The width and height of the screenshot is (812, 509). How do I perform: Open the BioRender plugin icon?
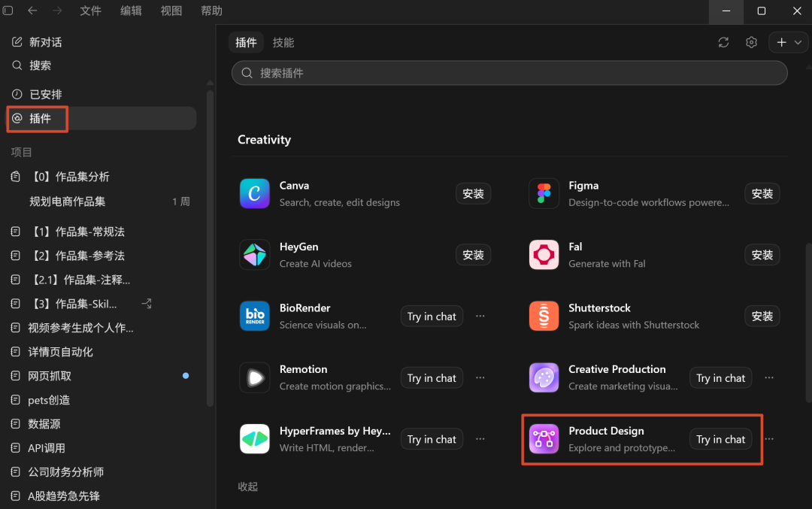click(x=254, y=316)
